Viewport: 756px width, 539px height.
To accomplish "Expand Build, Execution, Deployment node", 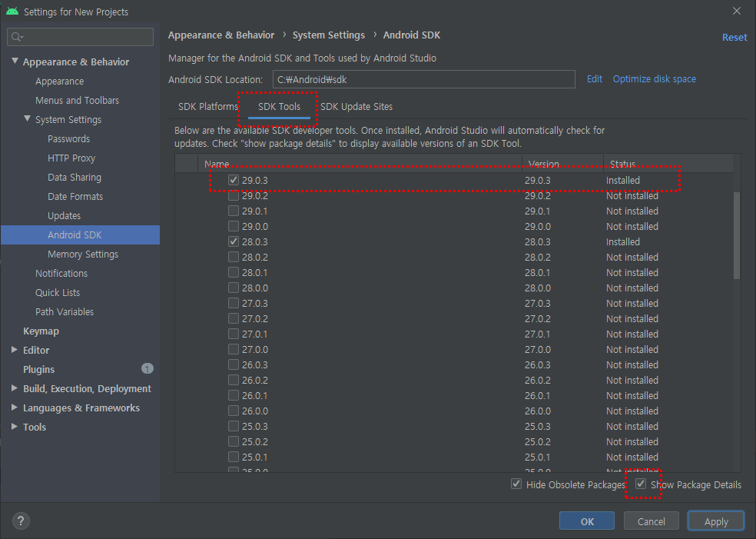I will click(x=15, y=388).
